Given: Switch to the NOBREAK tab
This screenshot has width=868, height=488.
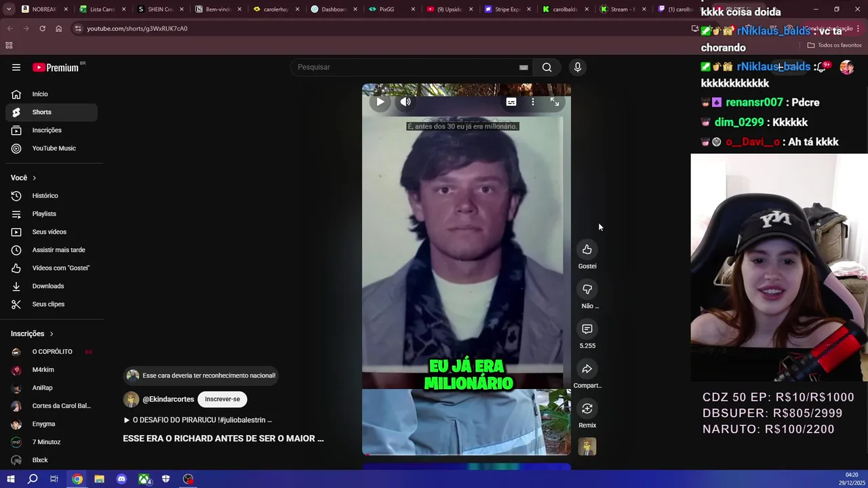Looking at the screenshot, I should pos(43,9).
